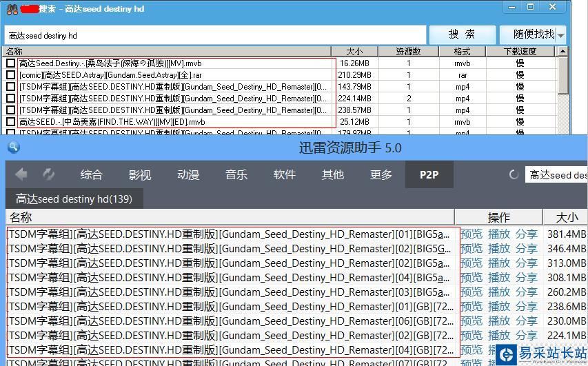
Task: Click the scroll up arrow of the top list
Action: [562, 52]
